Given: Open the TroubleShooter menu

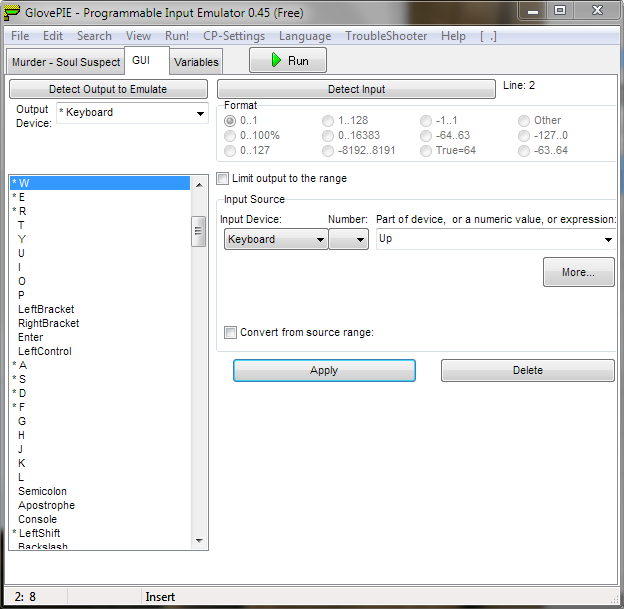Looking at the screenshot, I should pyautogui.click(x=386, y=36).
